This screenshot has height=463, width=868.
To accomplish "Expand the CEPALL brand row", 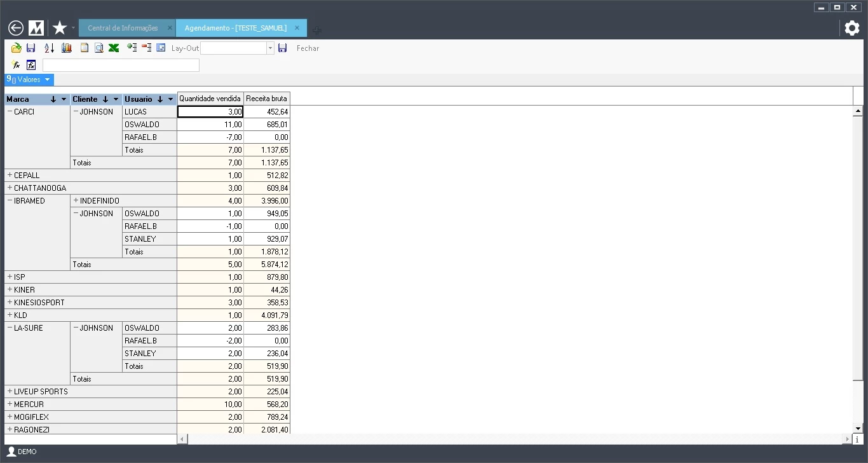I will [x=10, y=176].
